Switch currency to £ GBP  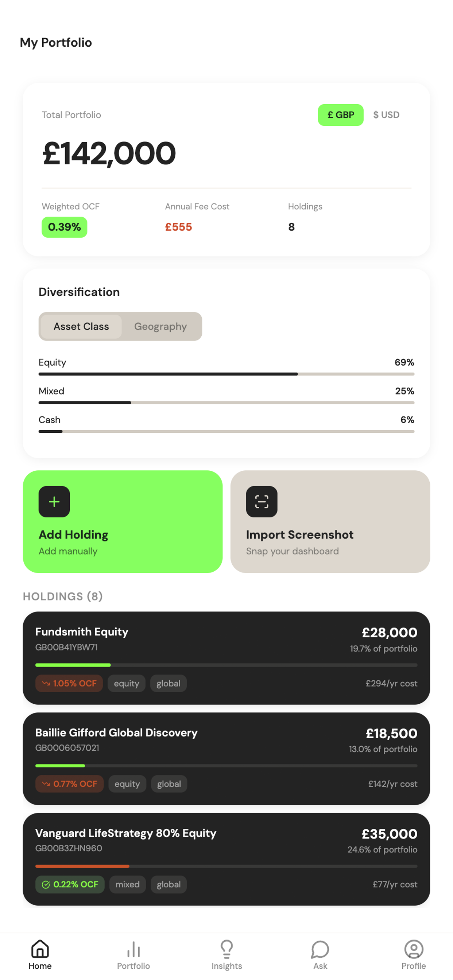tap(341, 115)
